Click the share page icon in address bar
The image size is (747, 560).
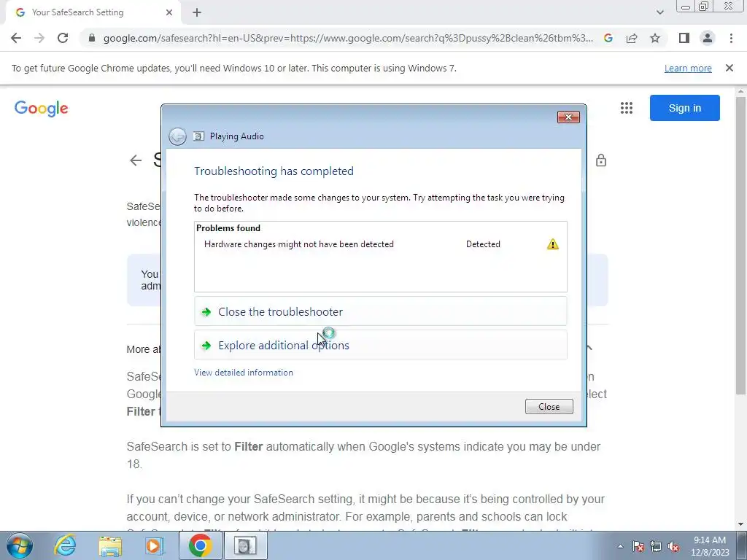632,38
